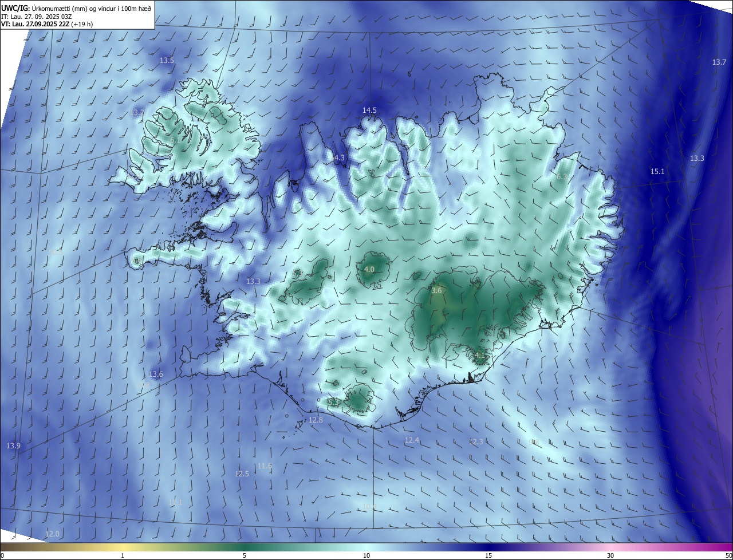Click the 1 tick on the color scale

pyautogui.click(x=123, y=555)
